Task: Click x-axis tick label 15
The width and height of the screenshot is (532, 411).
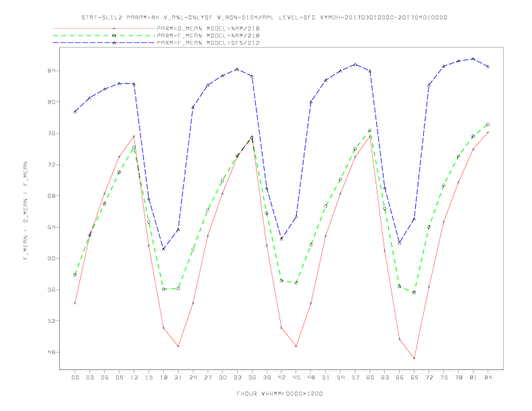Action: coord(148,377)
